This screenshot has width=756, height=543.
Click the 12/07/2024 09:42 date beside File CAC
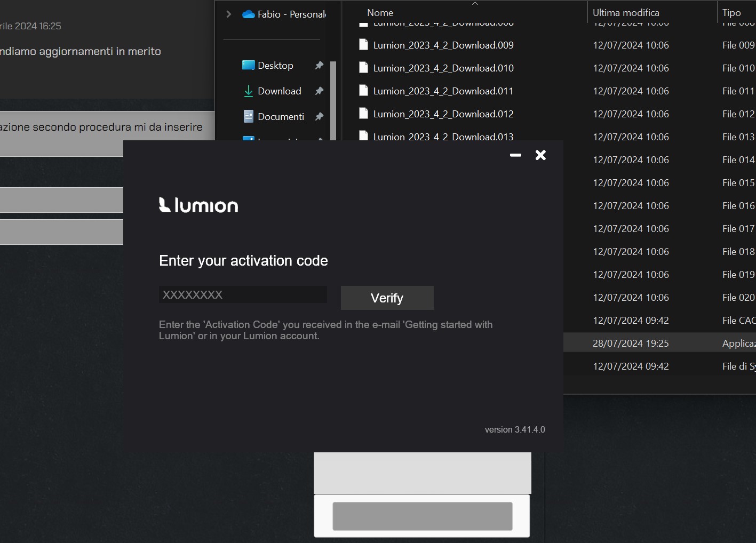631,321
